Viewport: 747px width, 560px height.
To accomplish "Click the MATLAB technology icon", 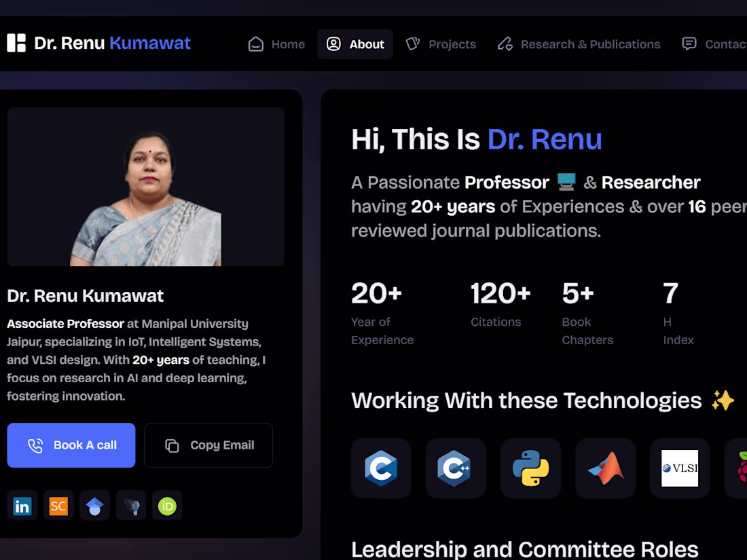I will tap(606, 468).
